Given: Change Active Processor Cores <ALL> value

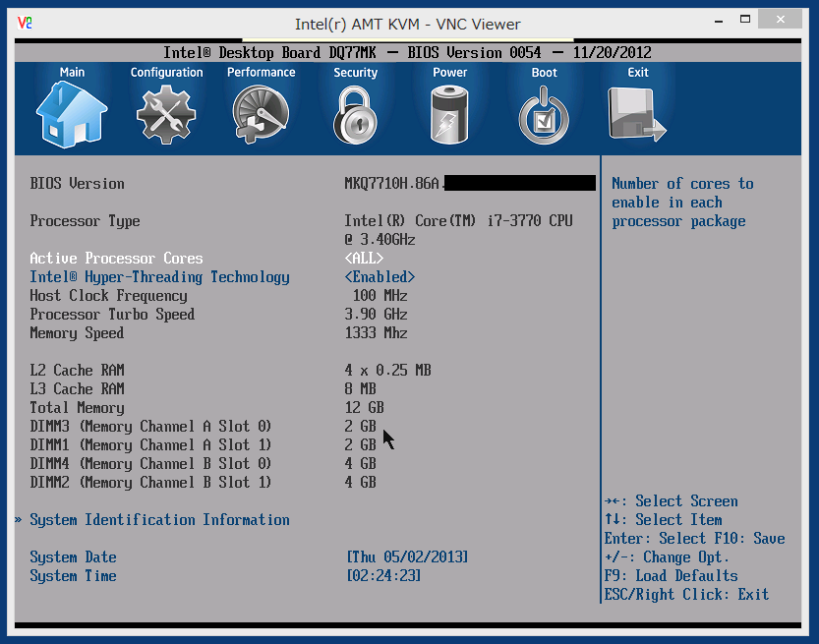Looking at the screenshot, I should 364,258.
